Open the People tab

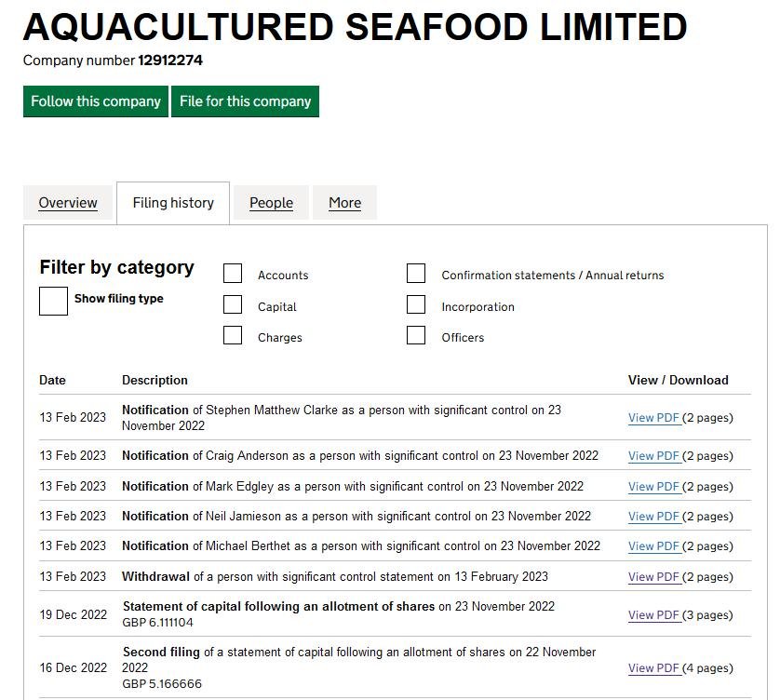(271, 203)
